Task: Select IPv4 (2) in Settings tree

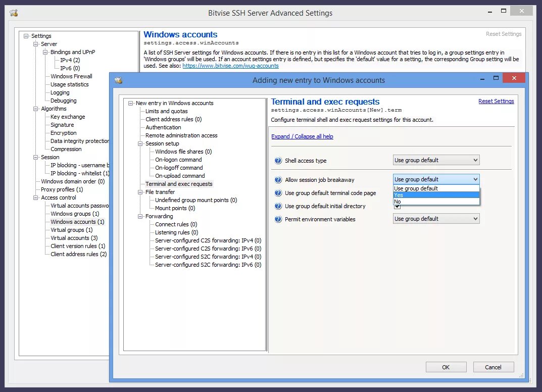Action: 70,60
